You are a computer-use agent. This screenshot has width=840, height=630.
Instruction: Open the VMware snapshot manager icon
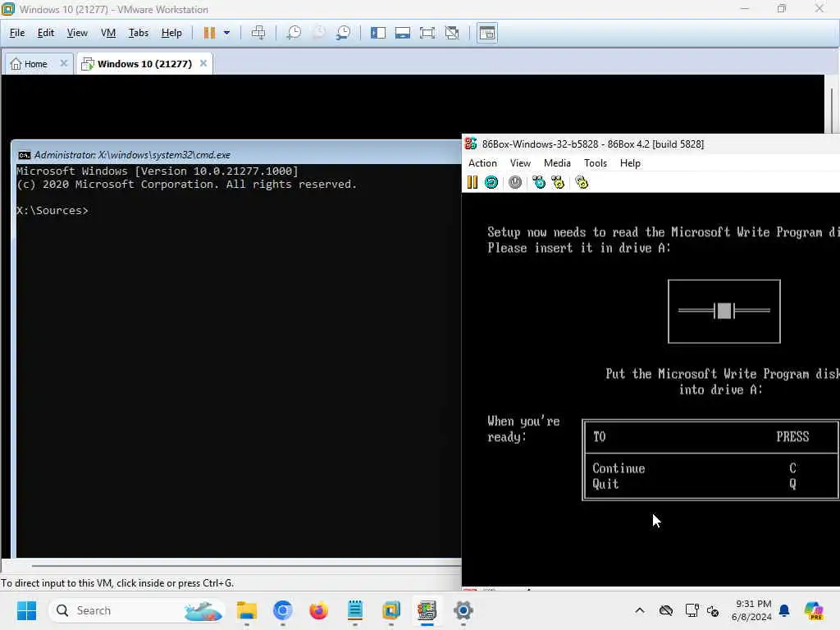[343, 33]
